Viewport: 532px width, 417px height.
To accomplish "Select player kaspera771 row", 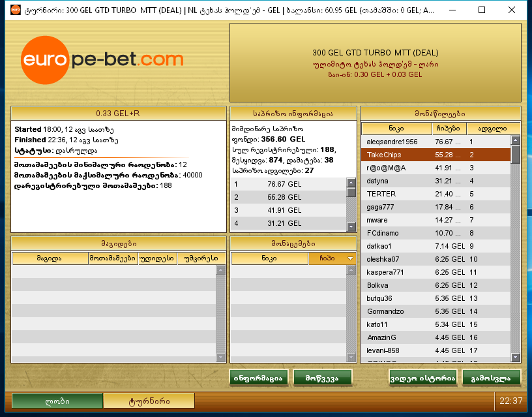I will coord(436,272).
